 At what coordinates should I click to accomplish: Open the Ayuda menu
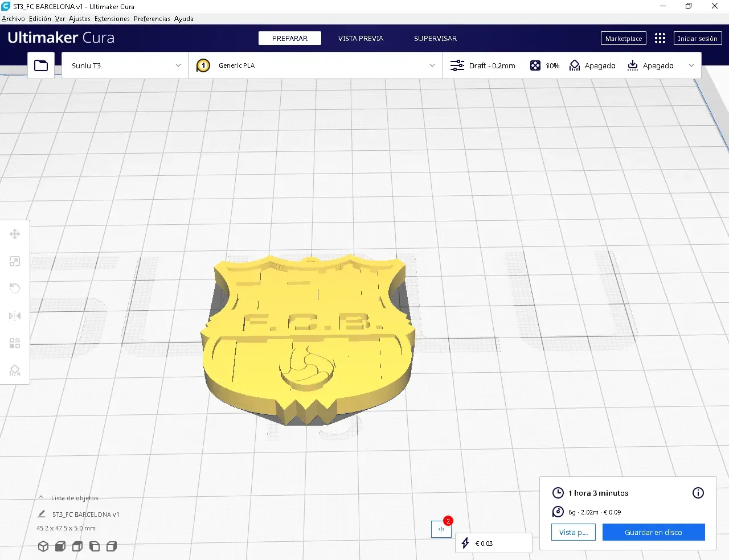(x=184, y=19)
